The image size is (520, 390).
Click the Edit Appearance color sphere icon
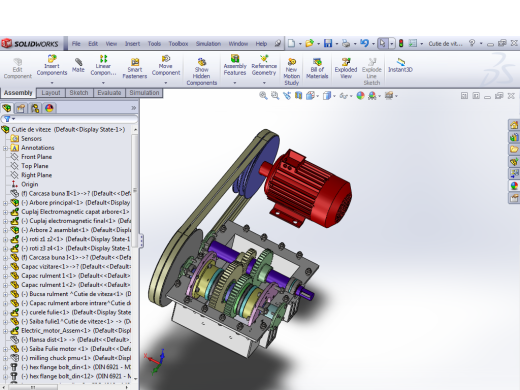point(360,96)
